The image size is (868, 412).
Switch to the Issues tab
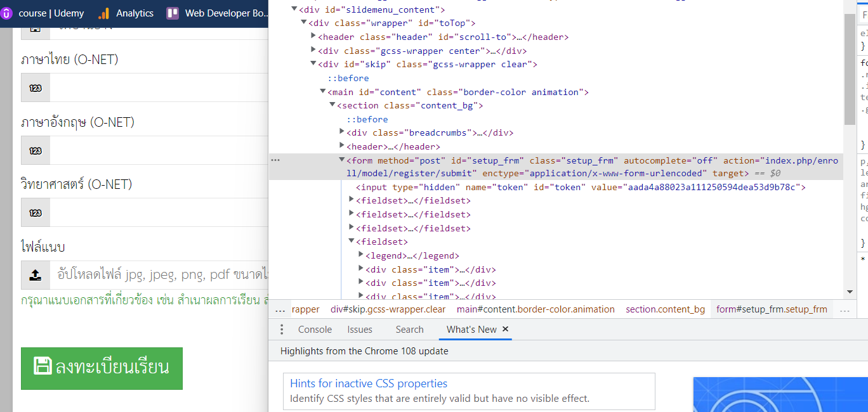tap(360, 330)
